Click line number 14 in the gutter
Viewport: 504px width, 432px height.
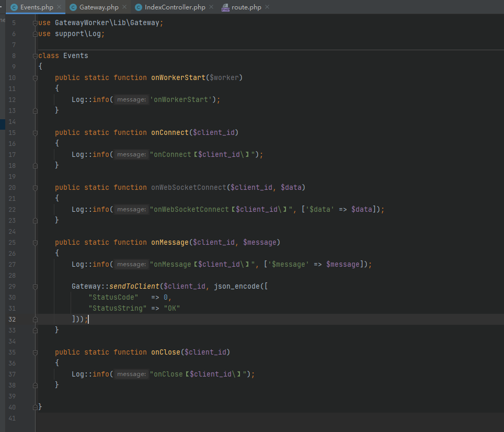click(x=12, y=122)
